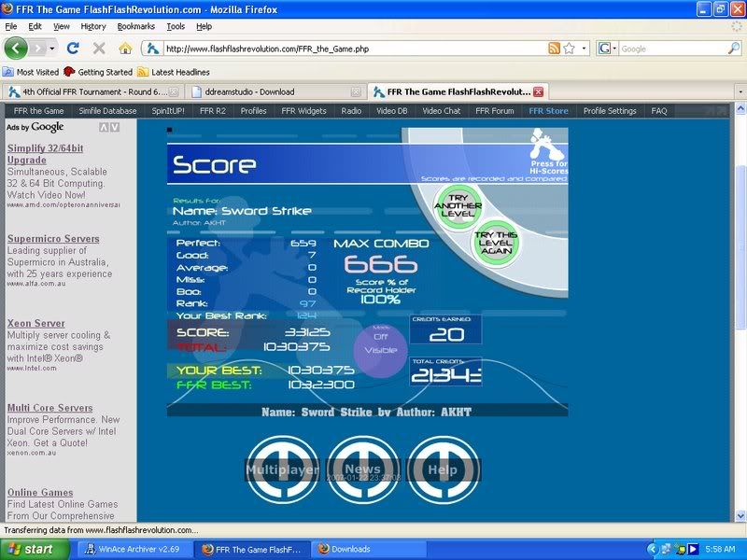Click the Home icon in navigation toolbar
The image size is (747, 560).
pyautogui.click(x=125, y=49)
